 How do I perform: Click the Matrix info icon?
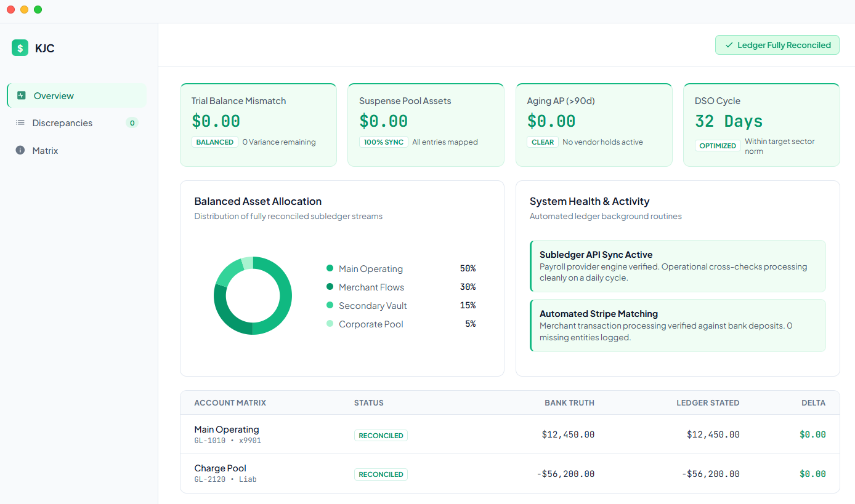tap(20, 150)
